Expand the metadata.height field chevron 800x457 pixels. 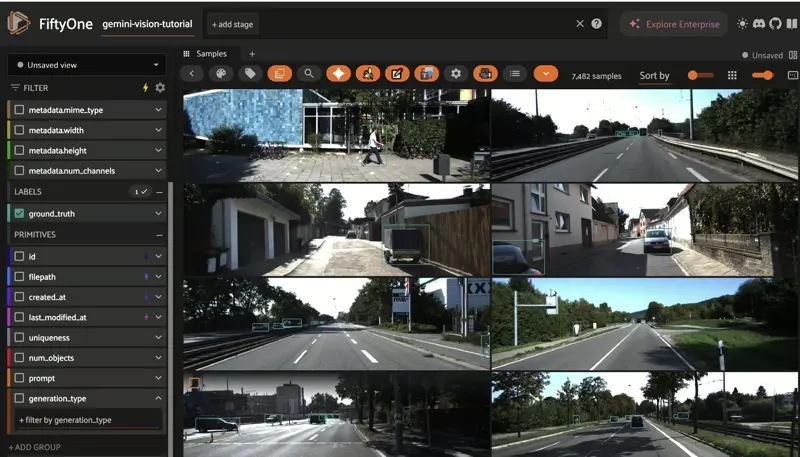click(x=158, y=150)
